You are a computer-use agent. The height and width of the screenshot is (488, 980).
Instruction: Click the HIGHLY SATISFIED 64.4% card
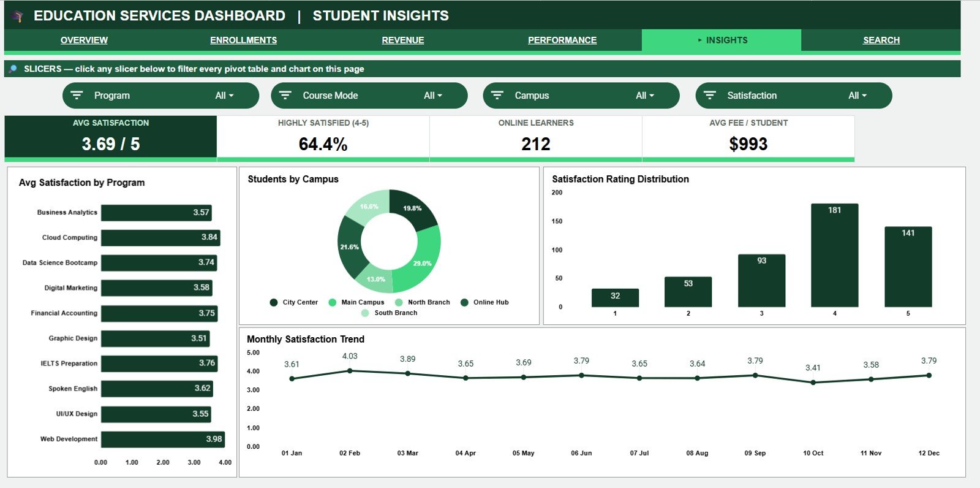[323, 137]
